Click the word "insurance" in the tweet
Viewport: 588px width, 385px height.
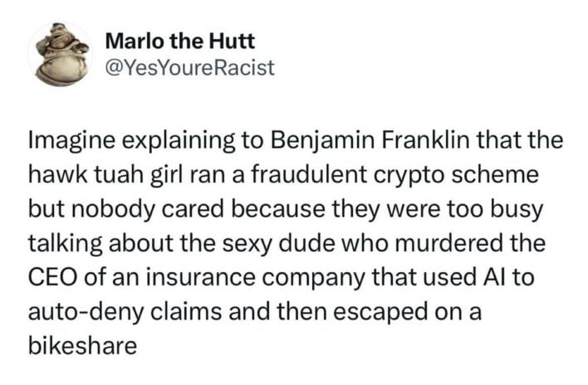pyautogui.click(x=187, y=277)
